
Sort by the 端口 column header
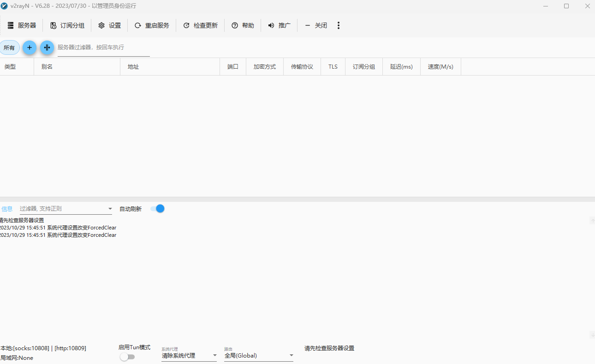[233, 67]
